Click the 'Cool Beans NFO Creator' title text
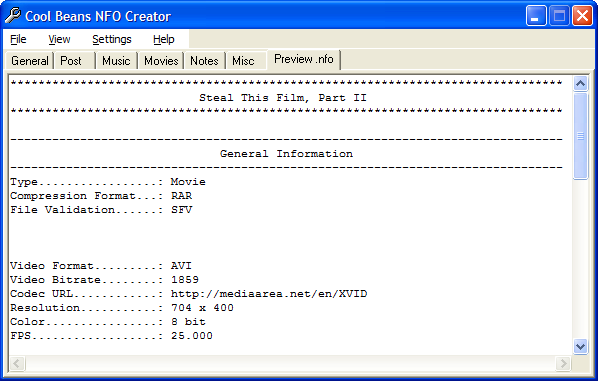Screen dimensions: 598x381 click(98, 16)
